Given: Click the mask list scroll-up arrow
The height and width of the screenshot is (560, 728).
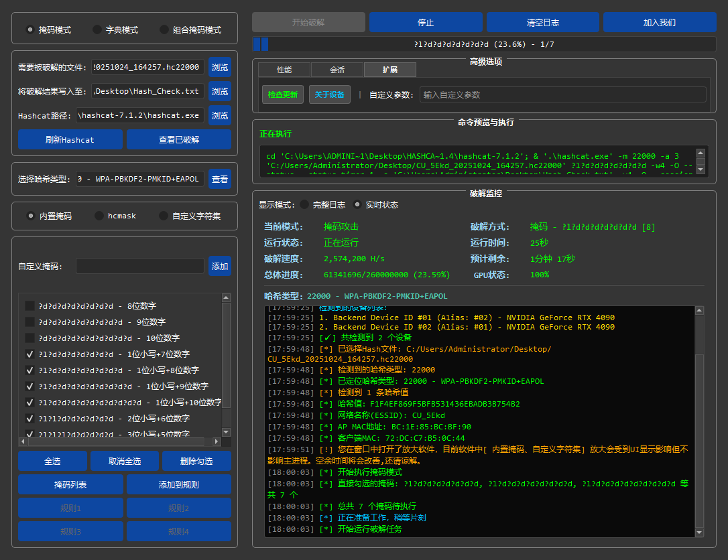Looking at the screenshot, I should pos(226,297).
